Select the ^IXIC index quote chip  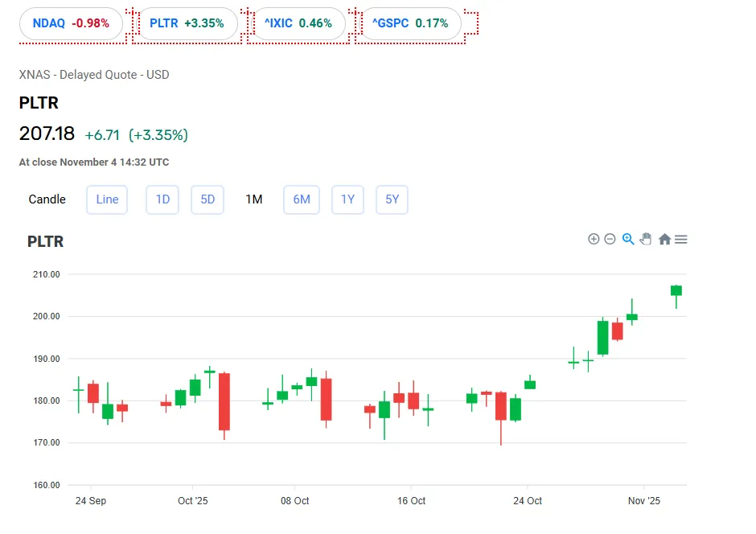[x=298, y=23]
